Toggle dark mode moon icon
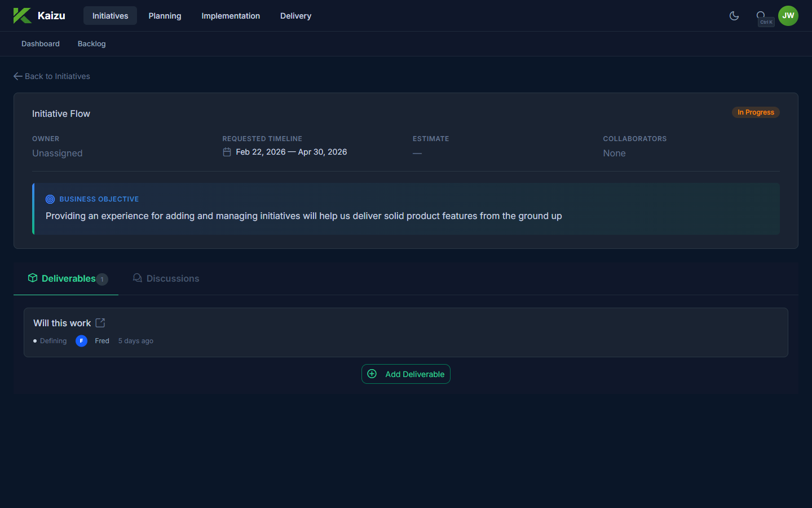 [734, 16]
